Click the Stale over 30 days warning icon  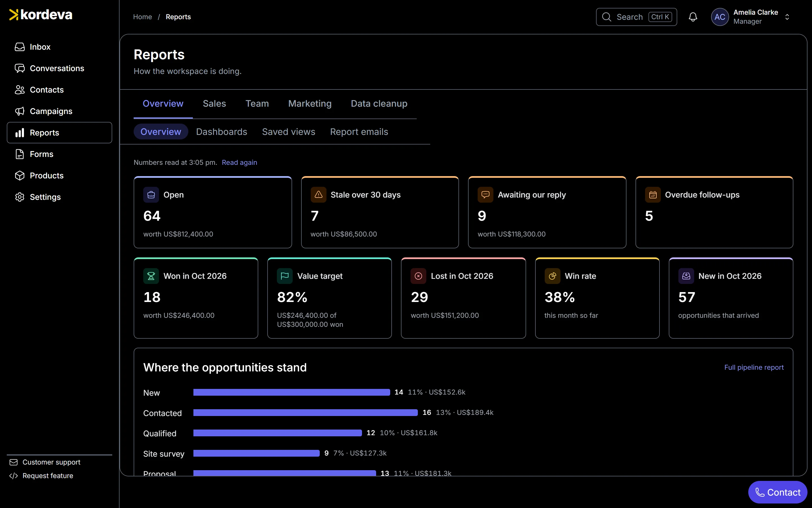(318, 194)
